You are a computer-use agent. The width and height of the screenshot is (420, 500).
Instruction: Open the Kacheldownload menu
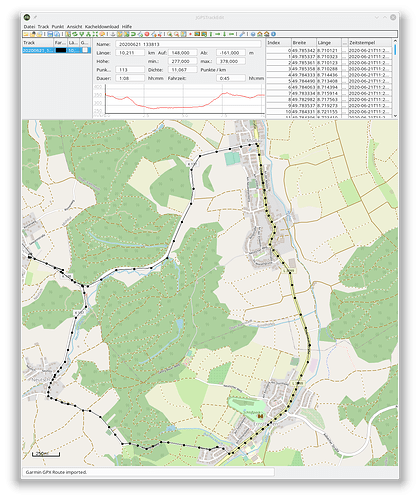pyautogui.click(x=102, y=26)
